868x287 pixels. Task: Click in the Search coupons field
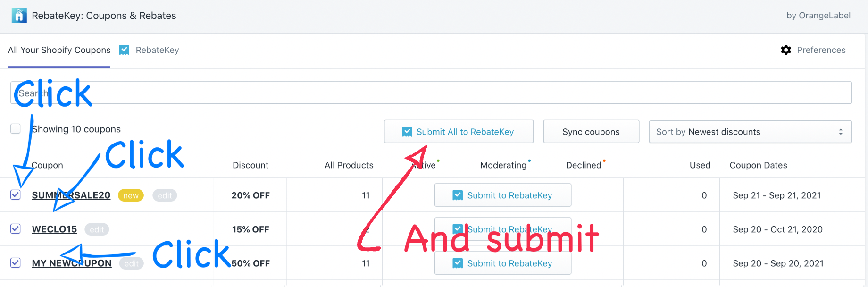(431, 93)
